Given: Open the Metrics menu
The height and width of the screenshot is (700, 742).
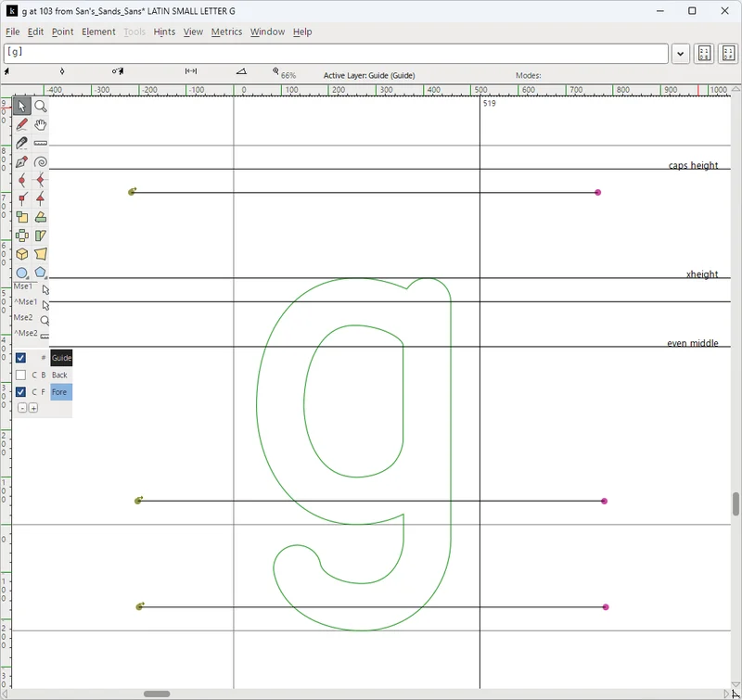Looking at the screenshot, I should [226, 32].
